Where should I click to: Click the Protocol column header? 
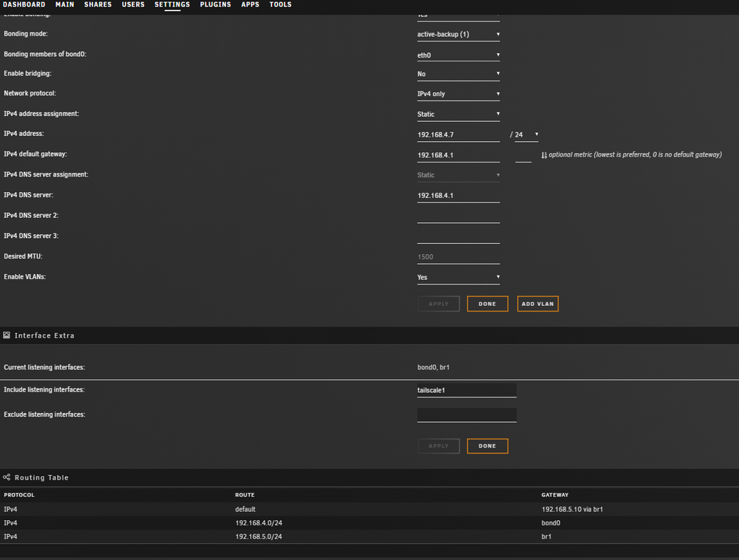pyautogui.click(x=19, y=495)
